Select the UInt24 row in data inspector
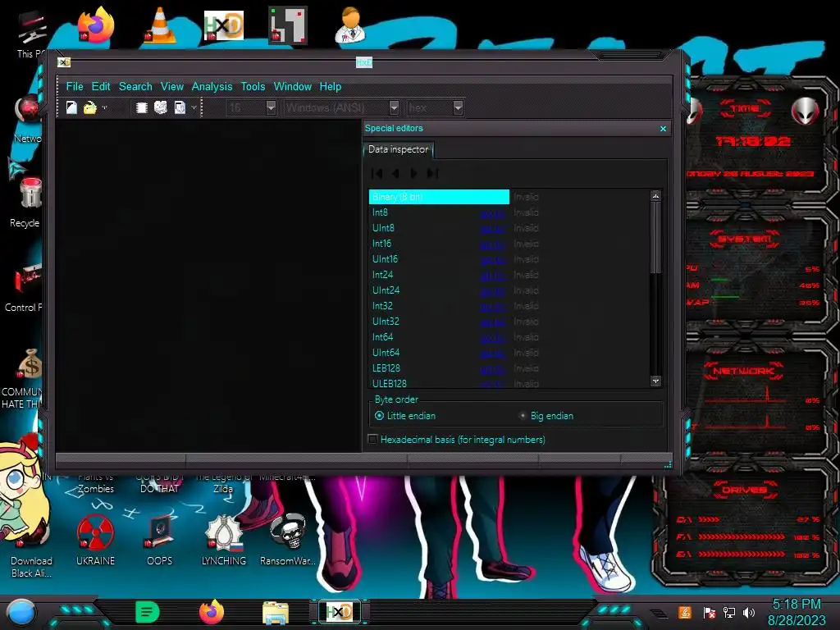This screenshot has height=630, width=840. (509, 290)
